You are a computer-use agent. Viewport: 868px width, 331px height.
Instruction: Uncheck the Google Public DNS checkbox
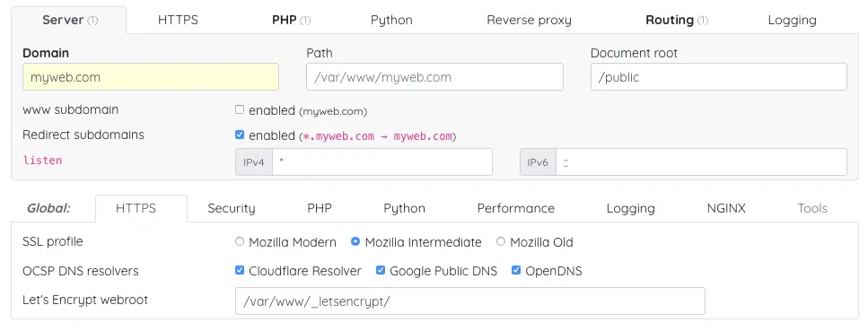point(381,270)
